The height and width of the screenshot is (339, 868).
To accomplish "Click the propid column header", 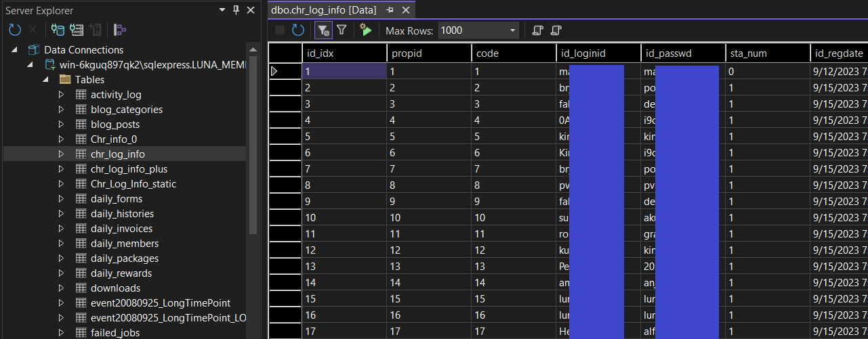I will 430,53.
